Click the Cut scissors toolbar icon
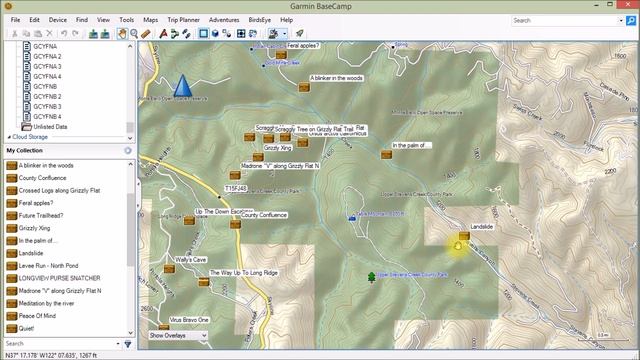 15,34
